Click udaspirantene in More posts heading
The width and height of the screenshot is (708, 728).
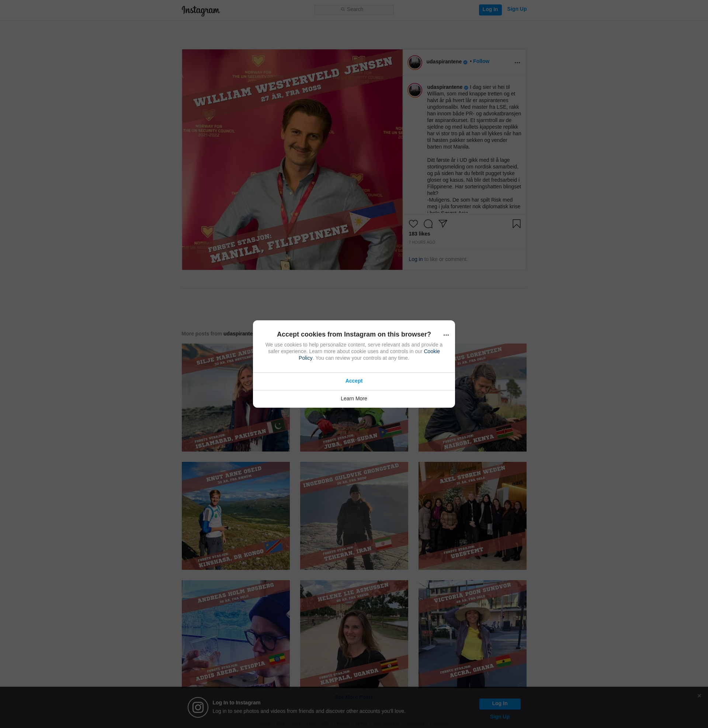238,334
